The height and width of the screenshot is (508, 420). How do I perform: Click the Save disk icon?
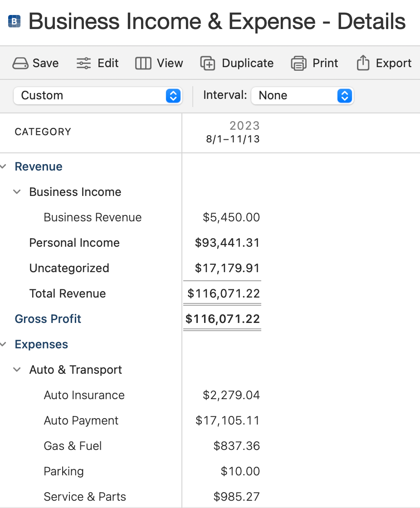20,63
